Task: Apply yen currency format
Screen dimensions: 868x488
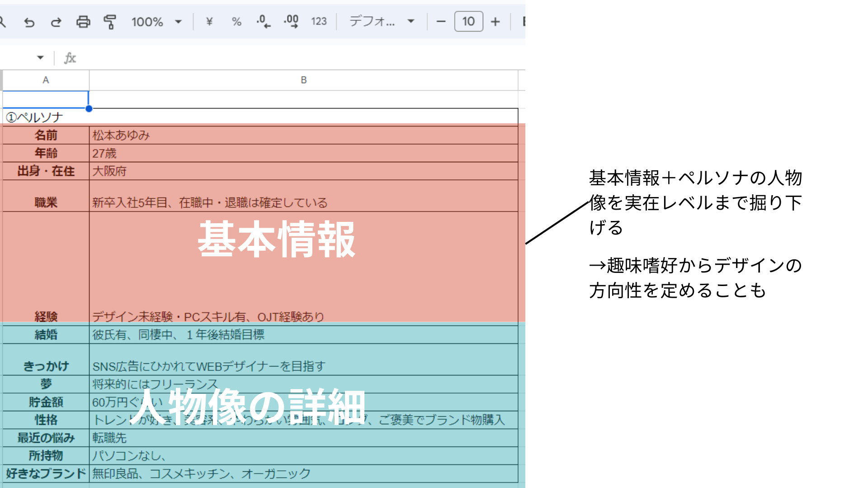Action: [x=209, y=22]
